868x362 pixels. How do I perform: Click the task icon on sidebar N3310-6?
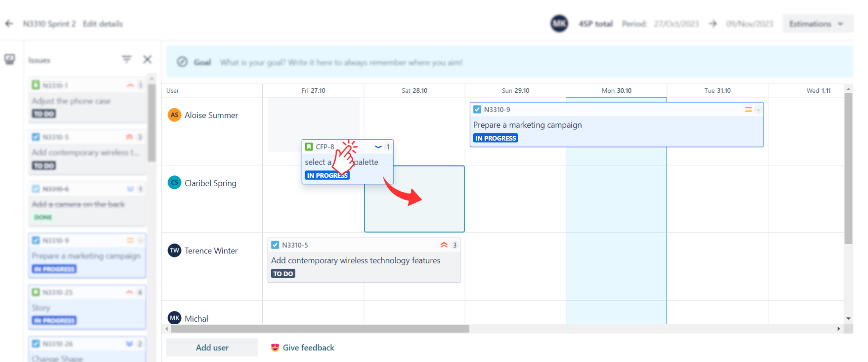(x=36, y=189)
